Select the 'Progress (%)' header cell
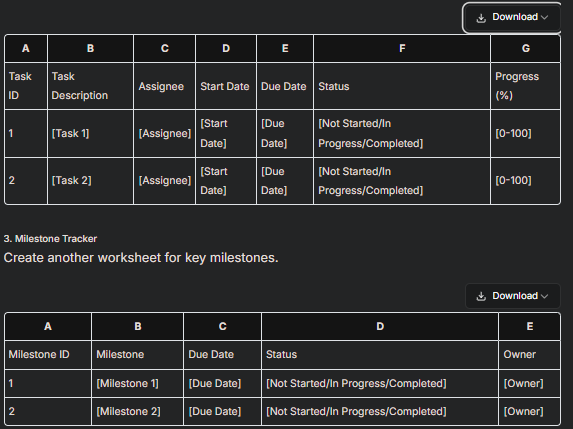This screenshot has height=429, width=573. [525, 86]
